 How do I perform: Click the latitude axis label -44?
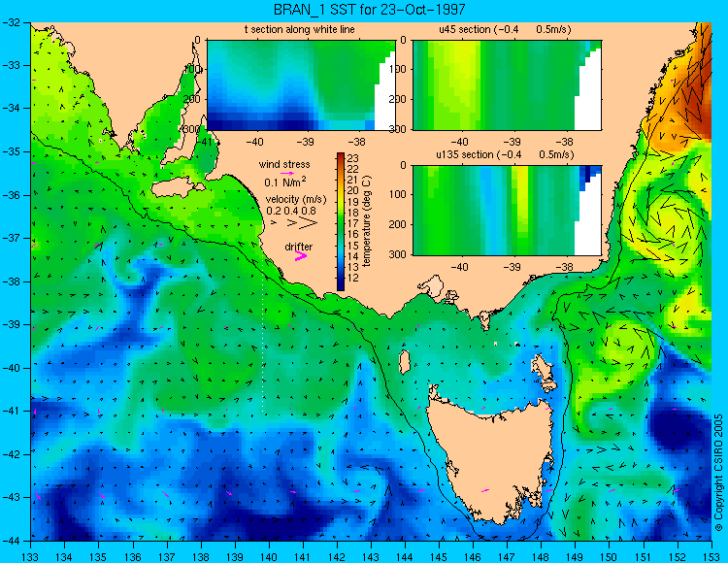(x=11, y=541)
